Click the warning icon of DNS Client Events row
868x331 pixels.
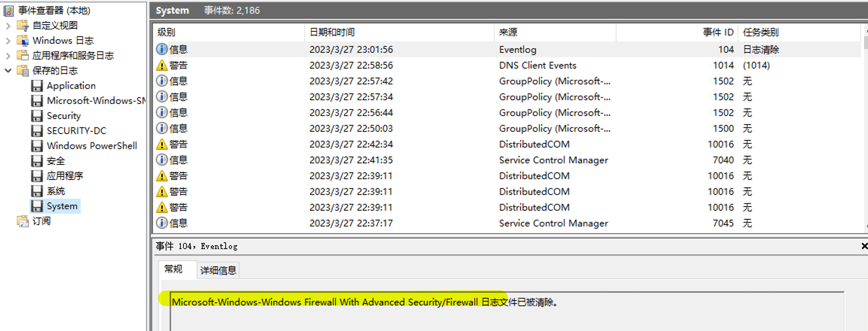point(161,65)
